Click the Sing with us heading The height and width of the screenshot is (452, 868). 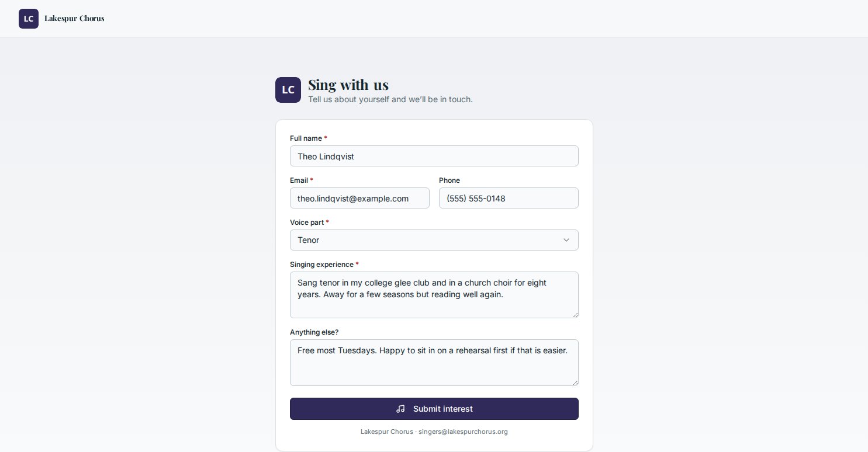point(348,85)
